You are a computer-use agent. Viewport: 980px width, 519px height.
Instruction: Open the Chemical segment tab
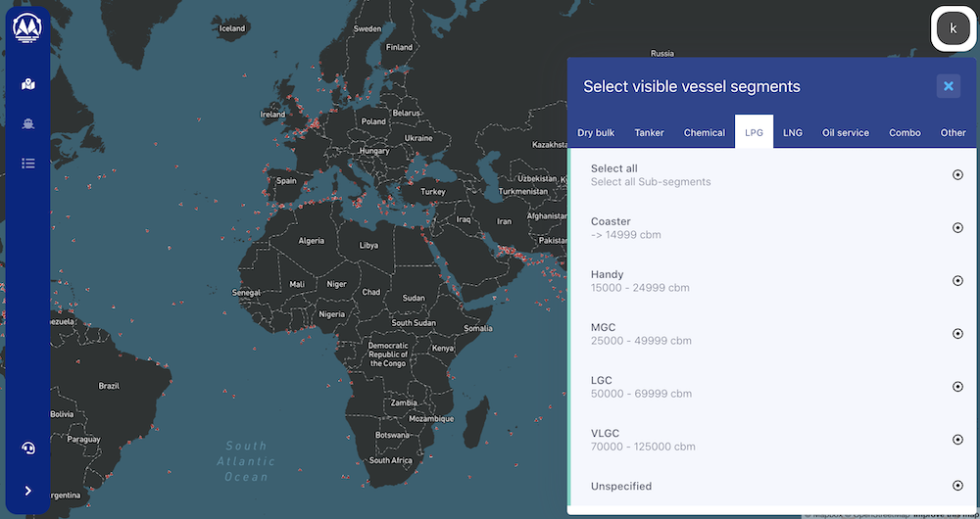[x=705, y=132]
